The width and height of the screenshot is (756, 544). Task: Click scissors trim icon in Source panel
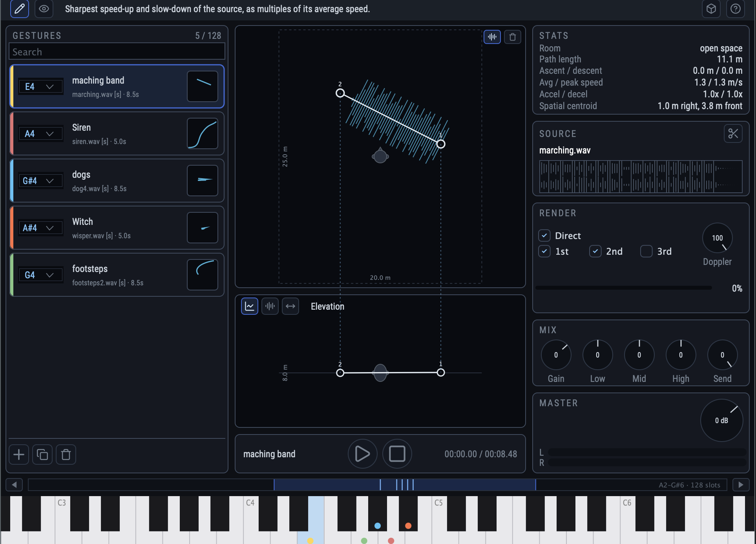[x=733, y=133]
